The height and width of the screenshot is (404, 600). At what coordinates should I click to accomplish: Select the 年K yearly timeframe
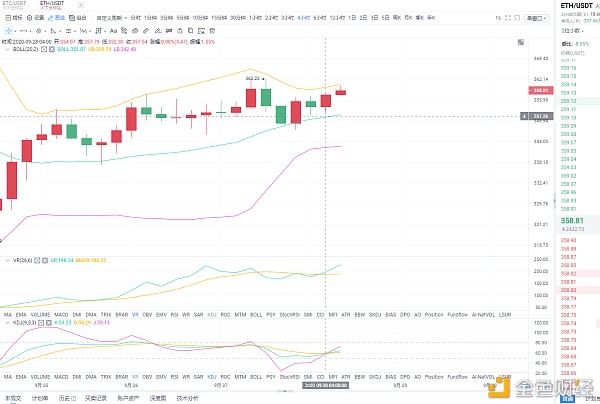pyautogui.click(x=431, y=18)
